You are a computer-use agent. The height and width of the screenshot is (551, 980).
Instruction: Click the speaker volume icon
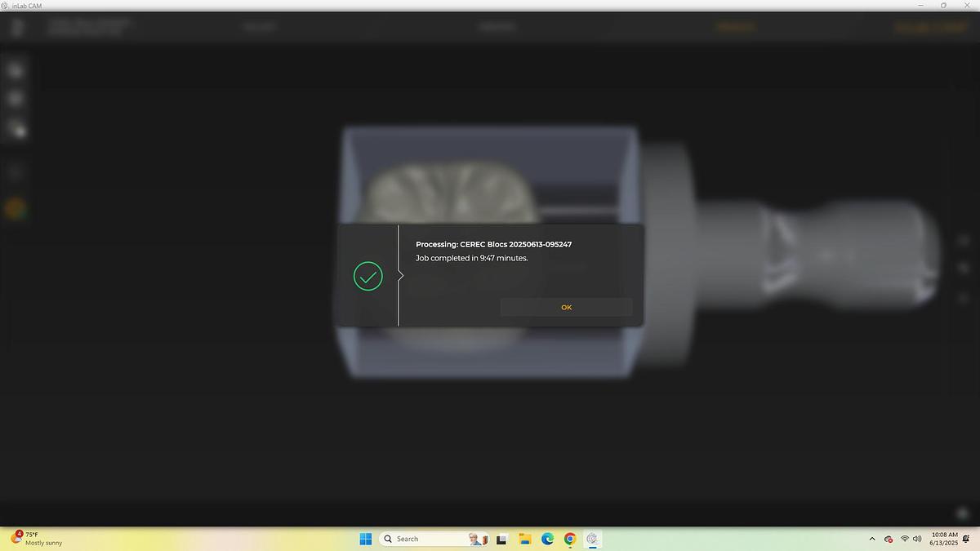pos(918,539)
